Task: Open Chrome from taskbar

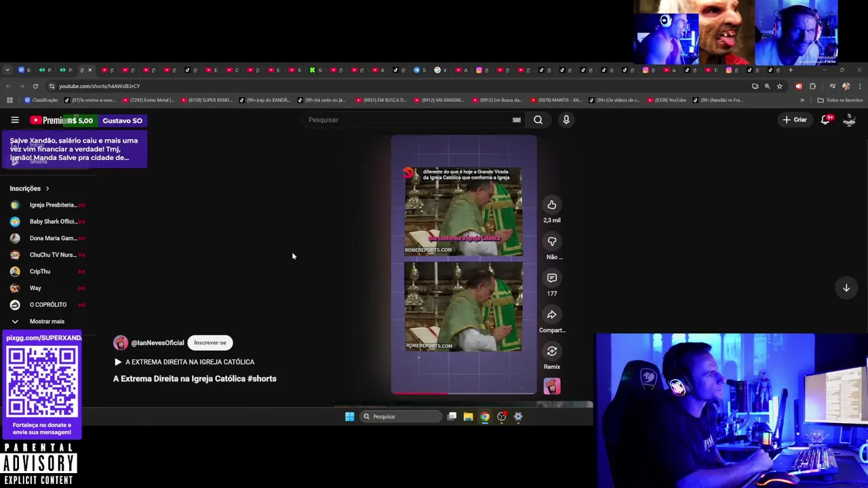Action: tap(485, 416)
